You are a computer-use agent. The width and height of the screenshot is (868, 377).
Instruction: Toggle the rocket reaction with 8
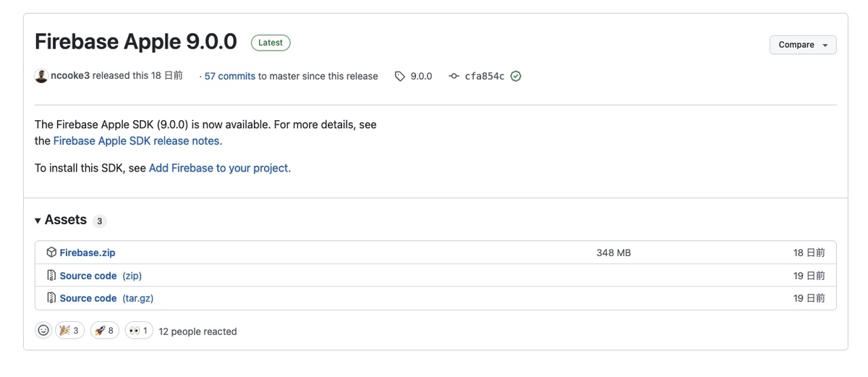click(105, 331)
